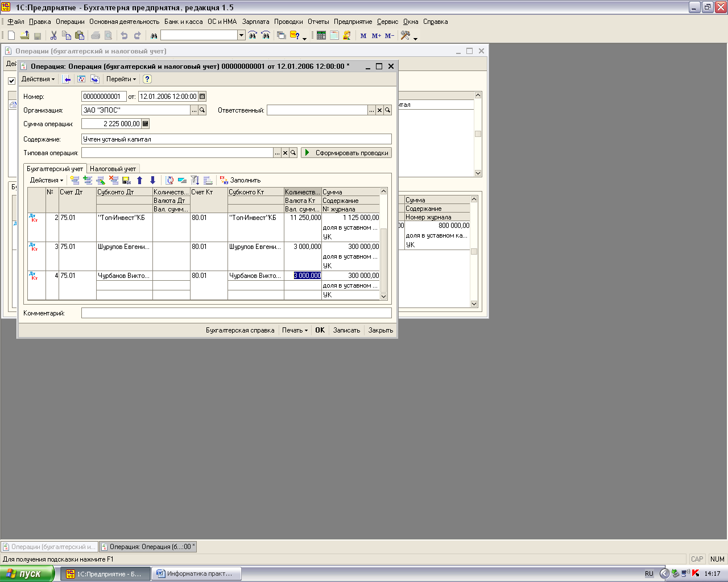Select quantity cell 11 250,000
The height and width of the screenshot is (582, 728).
pos(303,218)
